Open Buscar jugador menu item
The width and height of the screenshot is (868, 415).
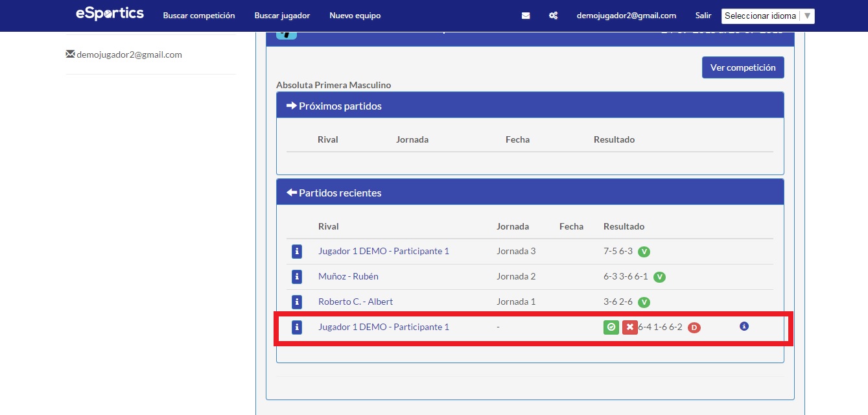tap(282, 16)
